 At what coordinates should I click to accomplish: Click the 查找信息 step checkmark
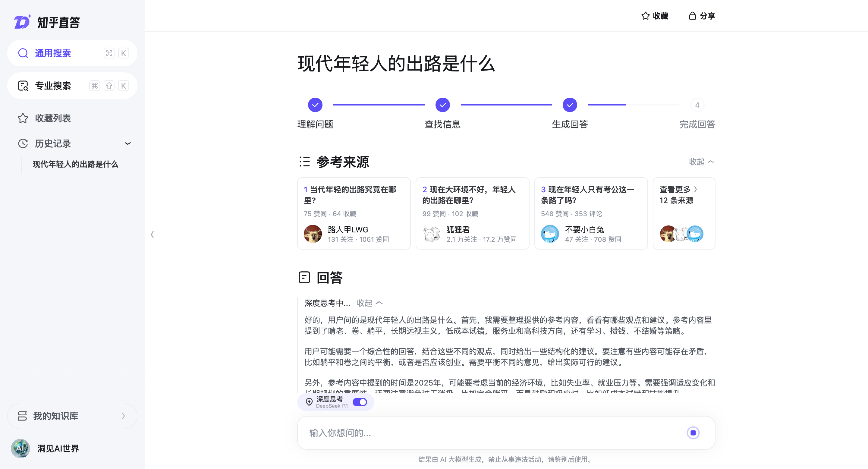point(442,105)
